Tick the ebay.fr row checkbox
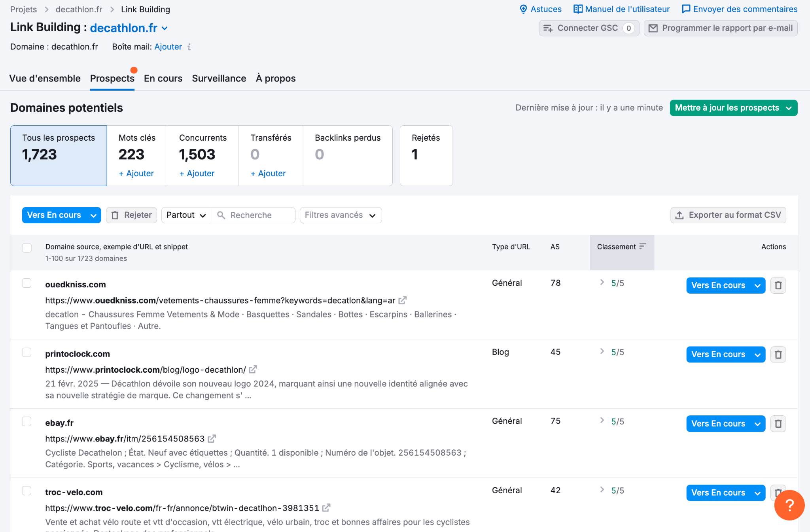Viewport: 810px width, 532px height. coord(27,421)
